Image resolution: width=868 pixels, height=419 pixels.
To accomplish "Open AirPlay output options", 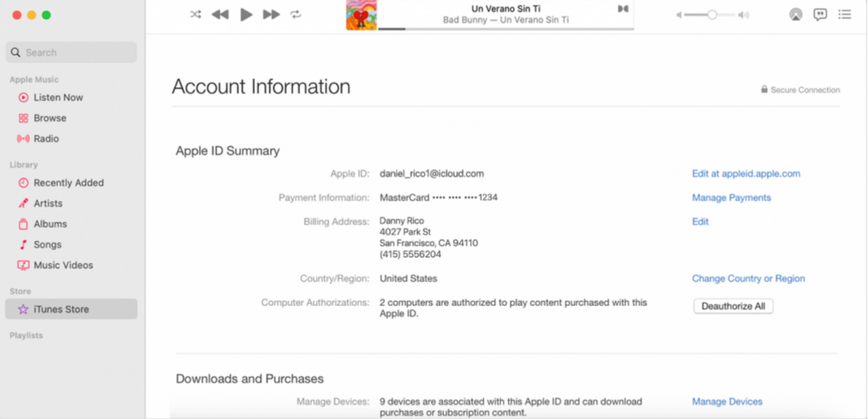I will (796, 14).
